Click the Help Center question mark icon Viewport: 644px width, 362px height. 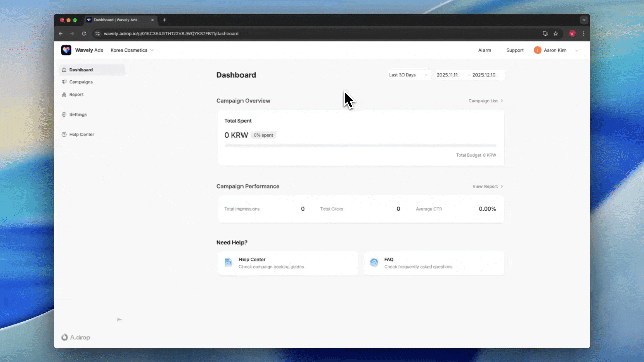pyautogui.click(x=65, y=134)
